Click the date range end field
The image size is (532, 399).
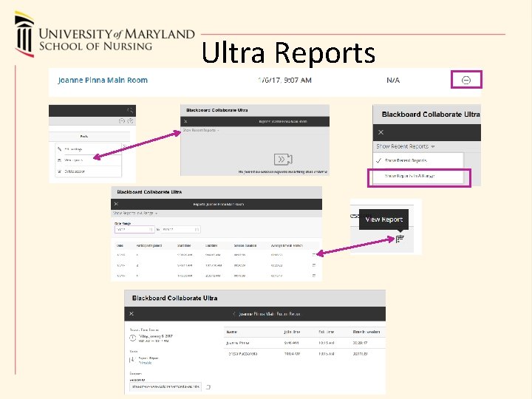[180, 230]
